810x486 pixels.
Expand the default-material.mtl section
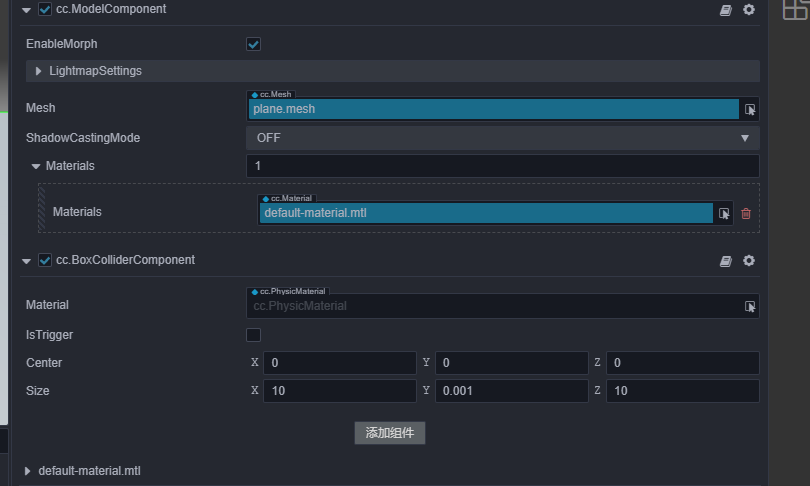pyautogui.click(x=27, y=470)
